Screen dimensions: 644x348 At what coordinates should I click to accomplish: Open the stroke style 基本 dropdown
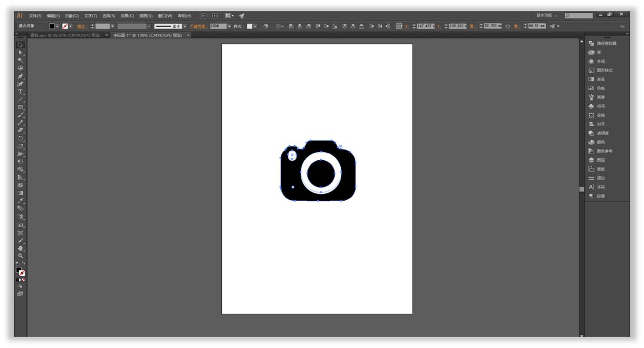tap(184, 26)
